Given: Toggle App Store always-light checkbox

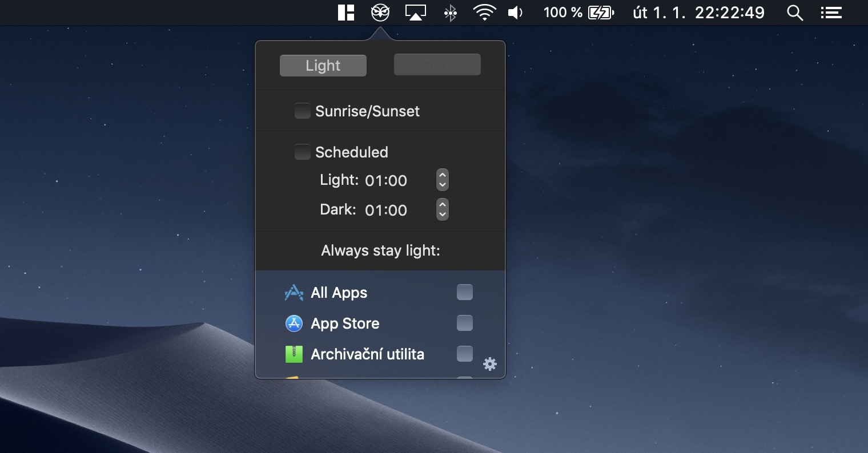Looking at the screenshot, I should (x=465, y=323).
